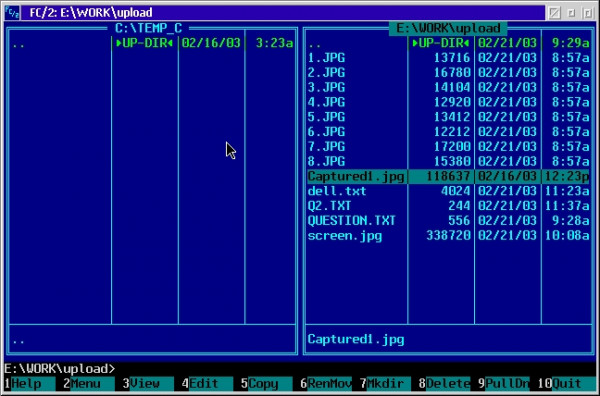Select the screen.jpg file
Viewport: 600px width, 396px height.
pos(448,236)
